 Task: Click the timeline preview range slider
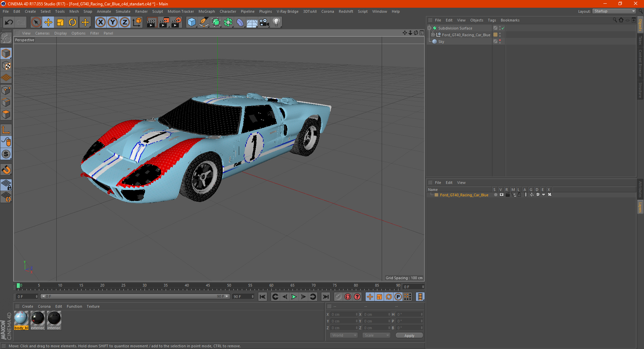tap(135, 296)
